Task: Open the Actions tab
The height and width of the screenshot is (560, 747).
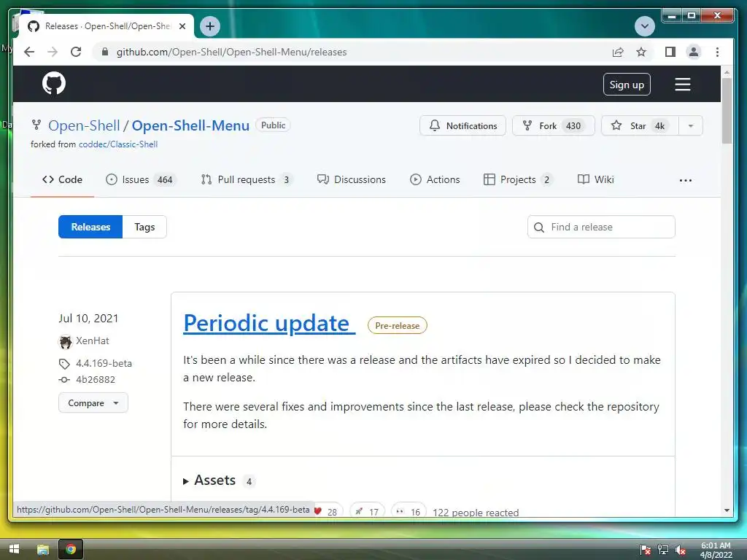Action: click(x=435, y=179)
